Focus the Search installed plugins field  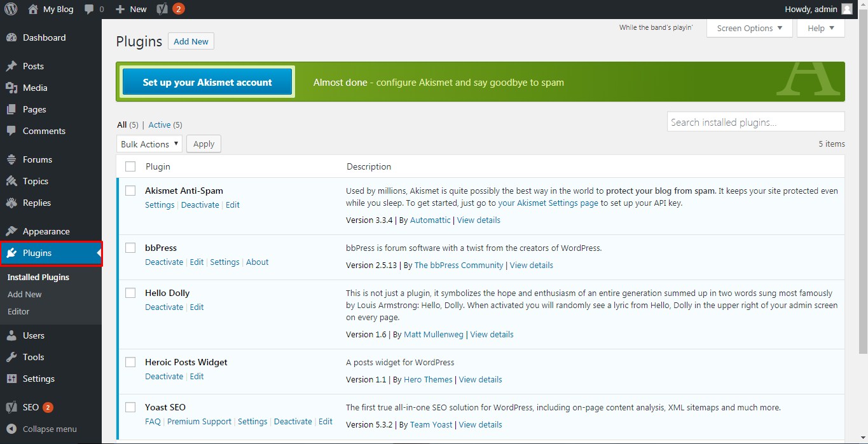[755, 122]
